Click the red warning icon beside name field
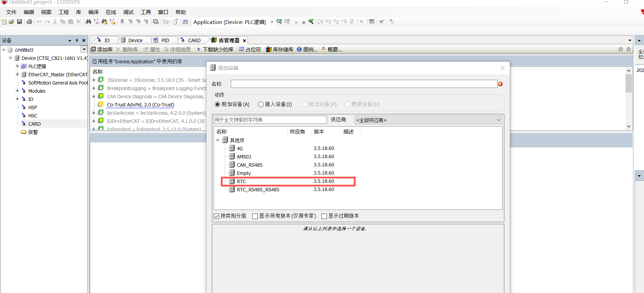This screenshot has width=644, height=293. click(500, 84)
